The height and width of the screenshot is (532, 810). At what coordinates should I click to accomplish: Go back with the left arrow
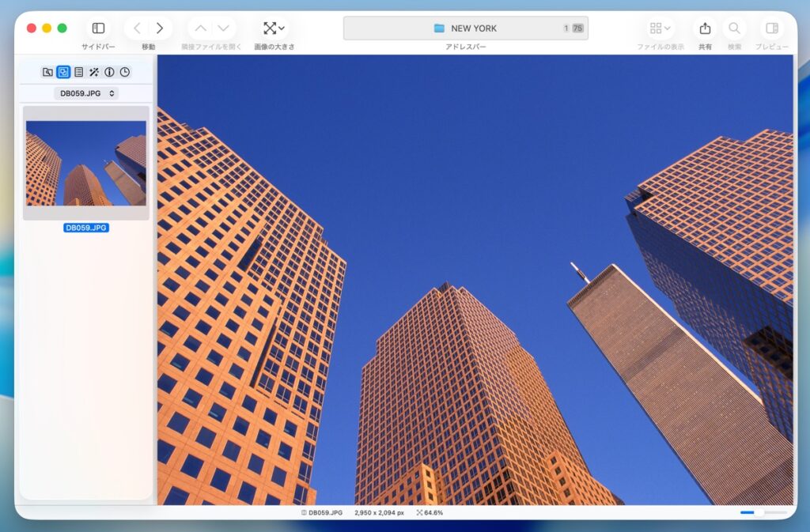(137, 28)
